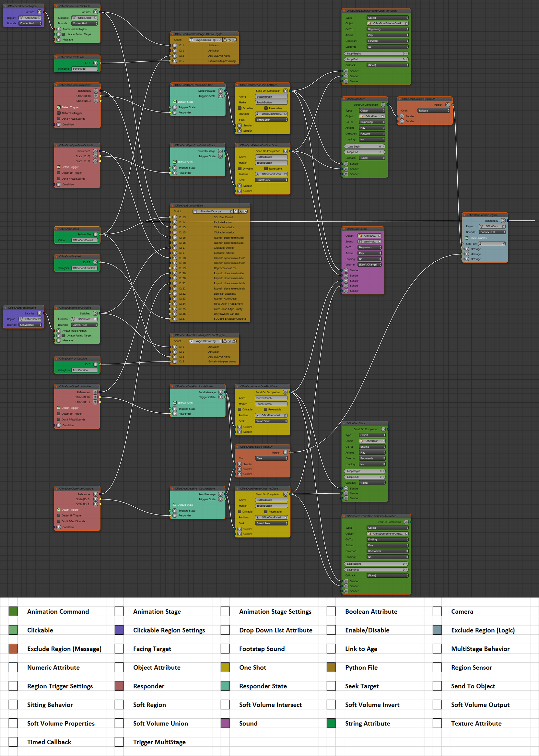Click Clickable Region Settings legend label
Viewport: 539px width, 756px height.
(x=169, y=630)
